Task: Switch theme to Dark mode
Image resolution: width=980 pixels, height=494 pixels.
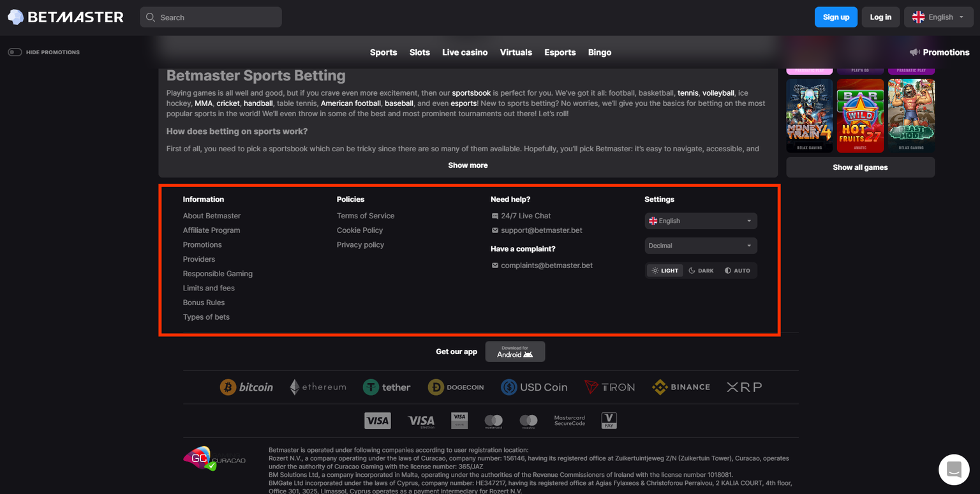Action: [701, 270]
